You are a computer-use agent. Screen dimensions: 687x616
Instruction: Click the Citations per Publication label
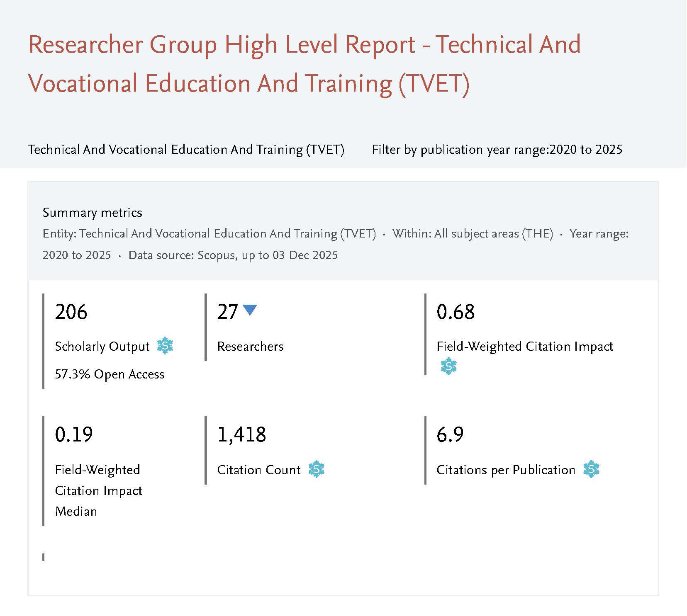(506, 470)
